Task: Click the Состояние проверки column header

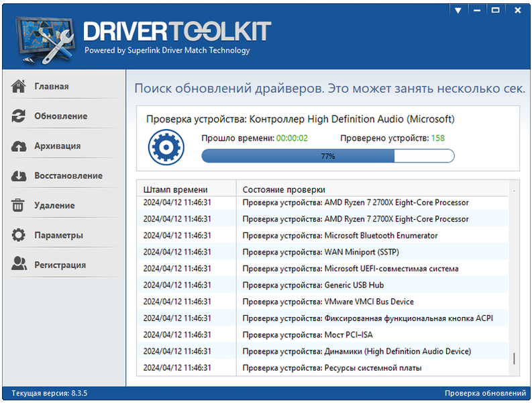Action: 372,189
